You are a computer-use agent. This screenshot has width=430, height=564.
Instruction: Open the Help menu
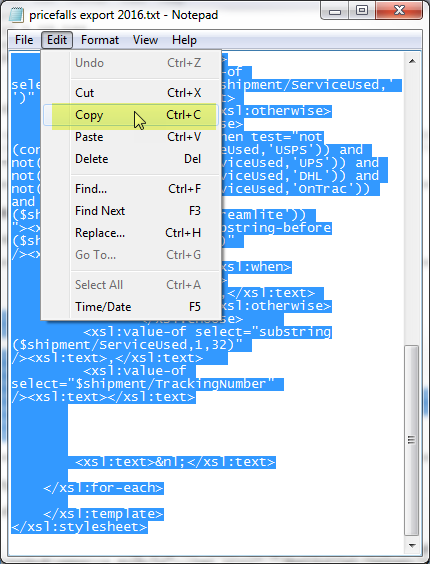tap(184, 40)
